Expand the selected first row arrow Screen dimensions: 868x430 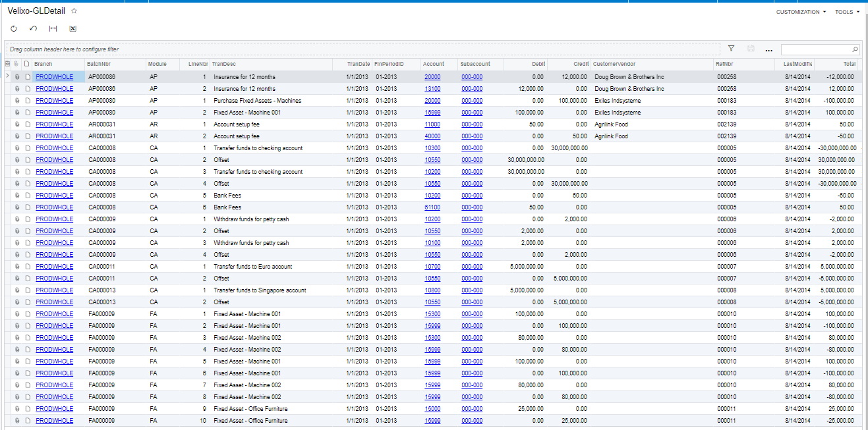pyautogui.click(x=7, y=77)
